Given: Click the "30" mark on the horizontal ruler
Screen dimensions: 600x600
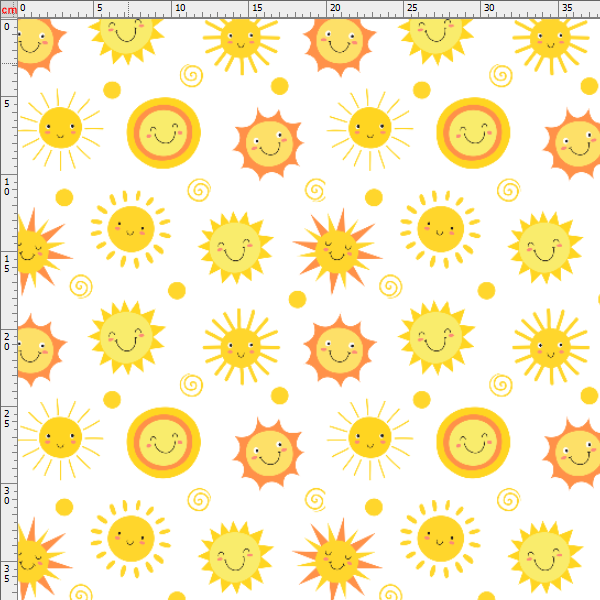Looking at the screenshot, I should [489, 8].
